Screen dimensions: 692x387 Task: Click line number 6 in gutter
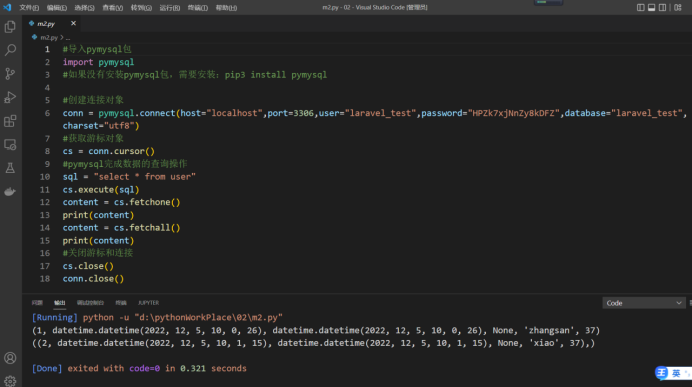pyautogui.click(x=47, y=113)
